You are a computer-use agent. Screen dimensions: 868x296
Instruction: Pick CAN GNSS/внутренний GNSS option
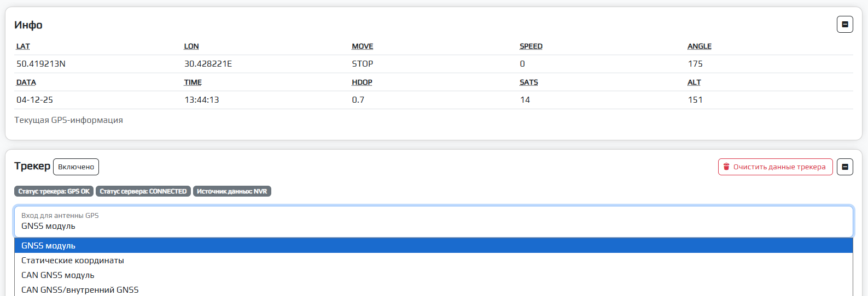click(x=80, y=289)
